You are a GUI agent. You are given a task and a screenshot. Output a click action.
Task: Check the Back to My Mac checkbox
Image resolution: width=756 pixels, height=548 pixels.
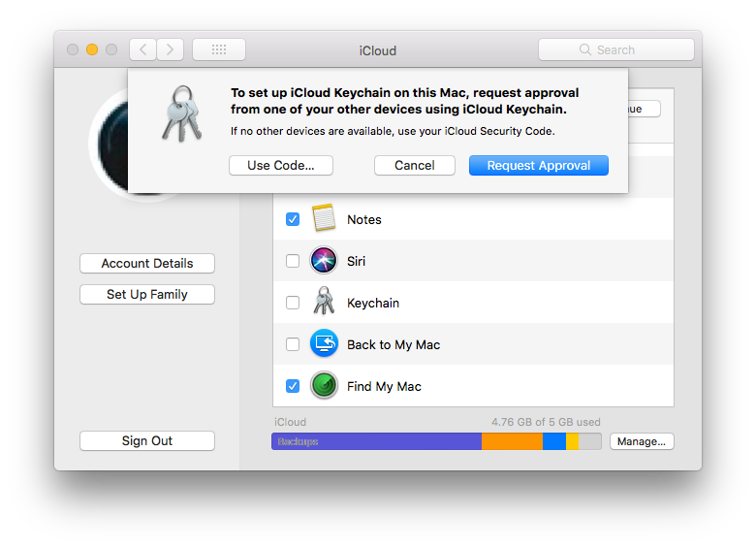[293, 344]
